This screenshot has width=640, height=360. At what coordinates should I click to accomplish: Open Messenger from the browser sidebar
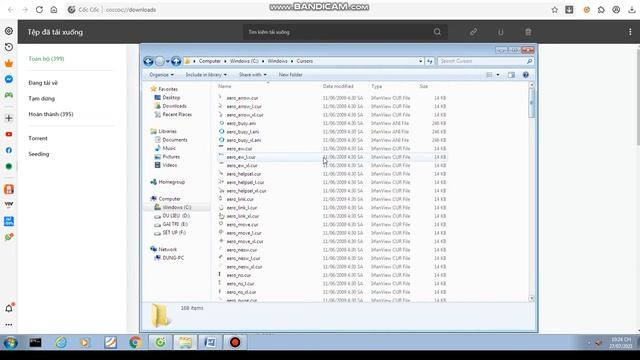coord(9,79)
